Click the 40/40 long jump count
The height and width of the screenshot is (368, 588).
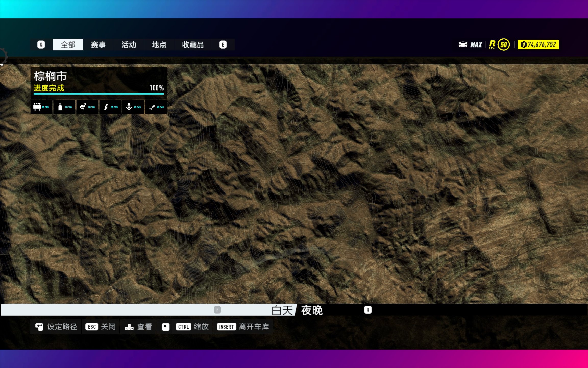[x=160, y=107]
